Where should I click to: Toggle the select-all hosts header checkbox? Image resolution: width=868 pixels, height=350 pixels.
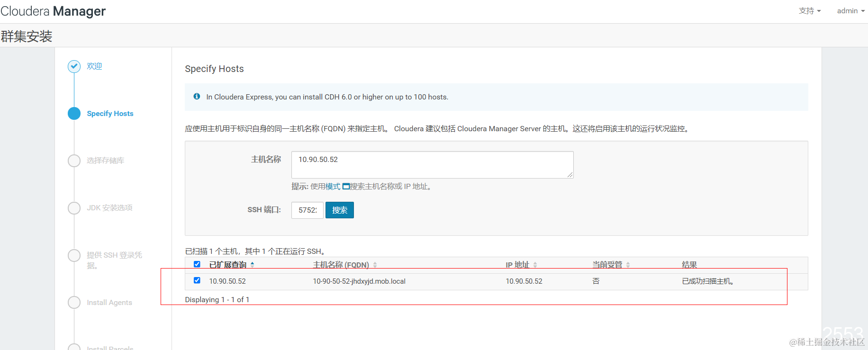[197, 264]
